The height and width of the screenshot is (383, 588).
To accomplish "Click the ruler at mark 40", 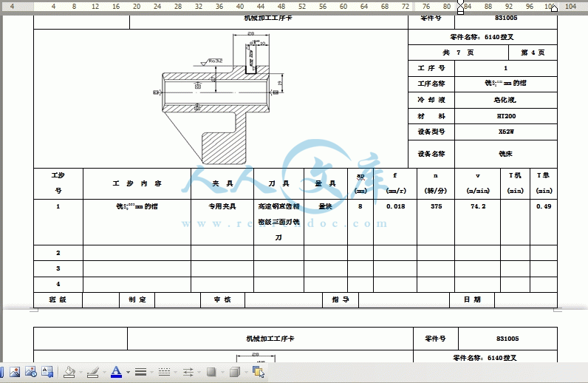I will (240, 7).
